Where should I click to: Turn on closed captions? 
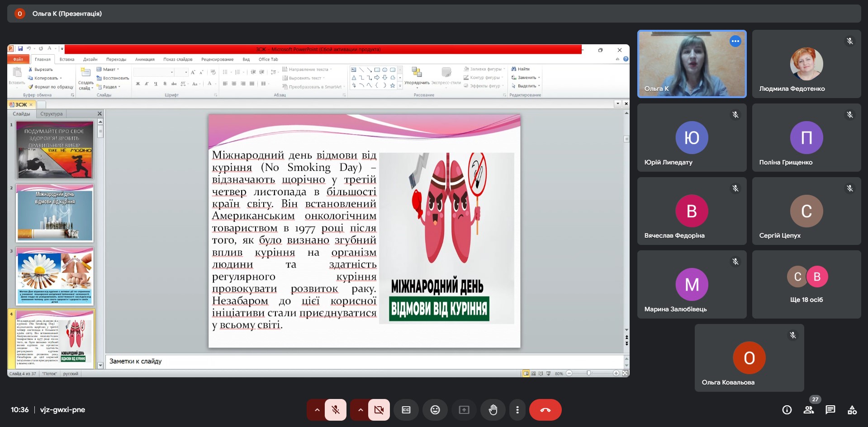[x=406, y=410]
